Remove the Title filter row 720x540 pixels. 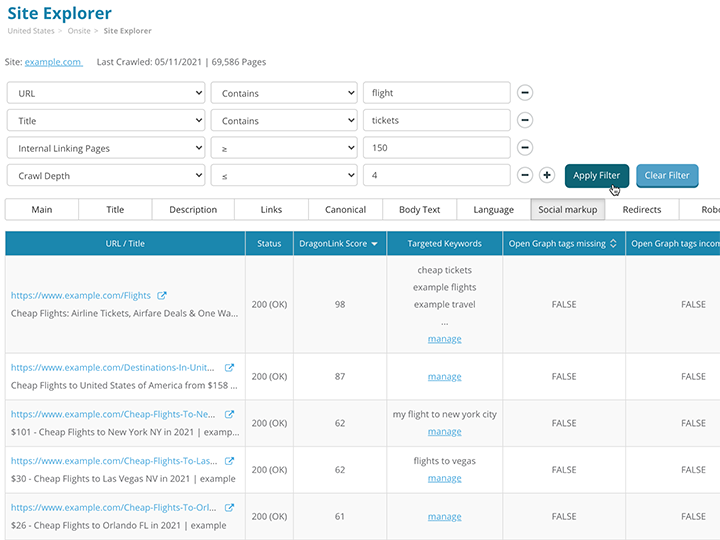pyautogui.click(x=525, y=120)
